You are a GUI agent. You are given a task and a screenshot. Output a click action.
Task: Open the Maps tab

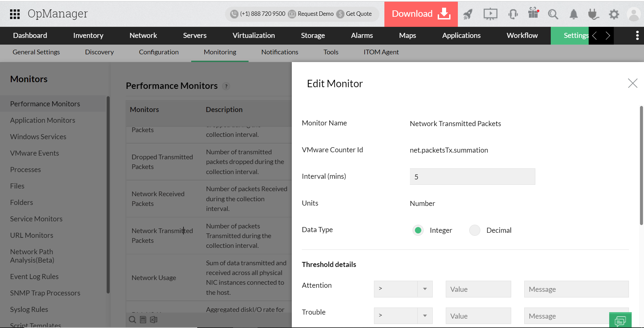pos(408,36)
